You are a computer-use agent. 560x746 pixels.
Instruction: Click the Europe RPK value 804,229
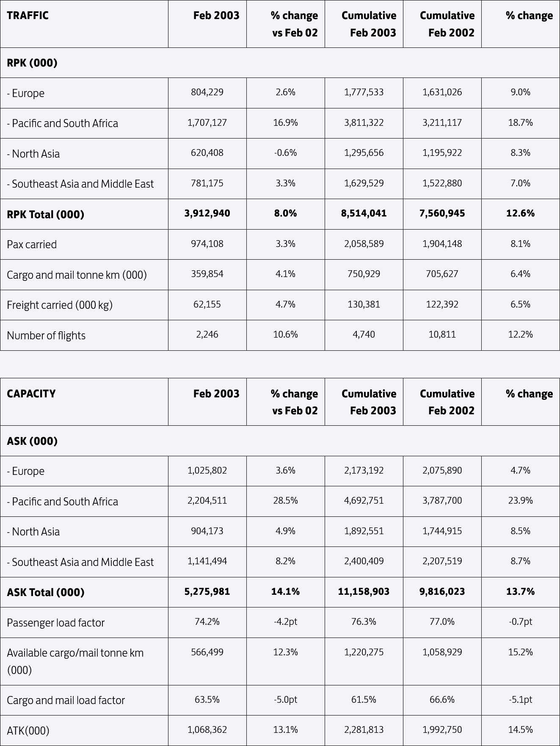[x=207, y=92]
